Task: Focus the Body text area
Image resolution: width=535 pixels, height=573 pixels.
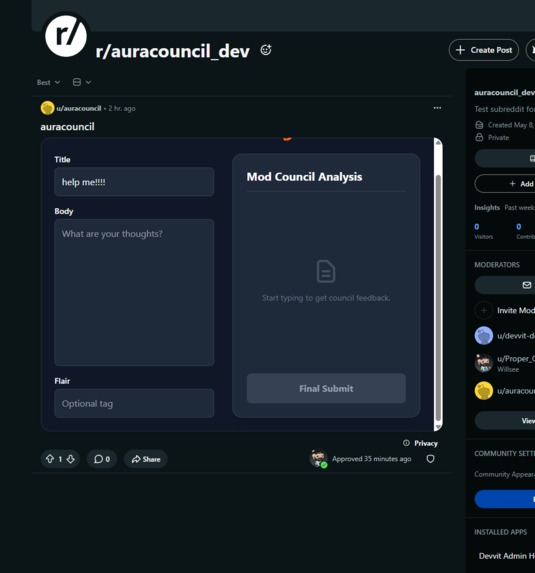Action: click(134, 292)
